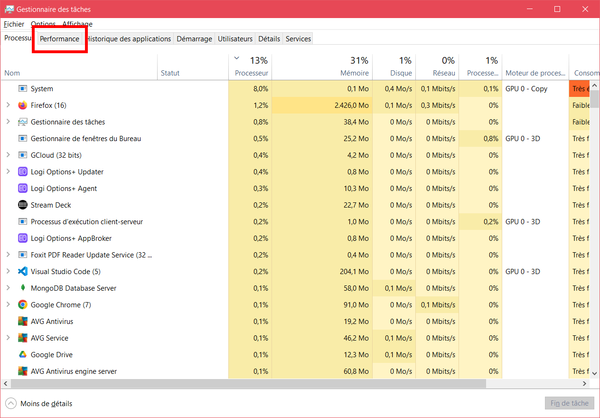The height and width of the screenshot is (418, 600).
Task: Click the Logi Options+ Agent icon
Action: [23, 188]
